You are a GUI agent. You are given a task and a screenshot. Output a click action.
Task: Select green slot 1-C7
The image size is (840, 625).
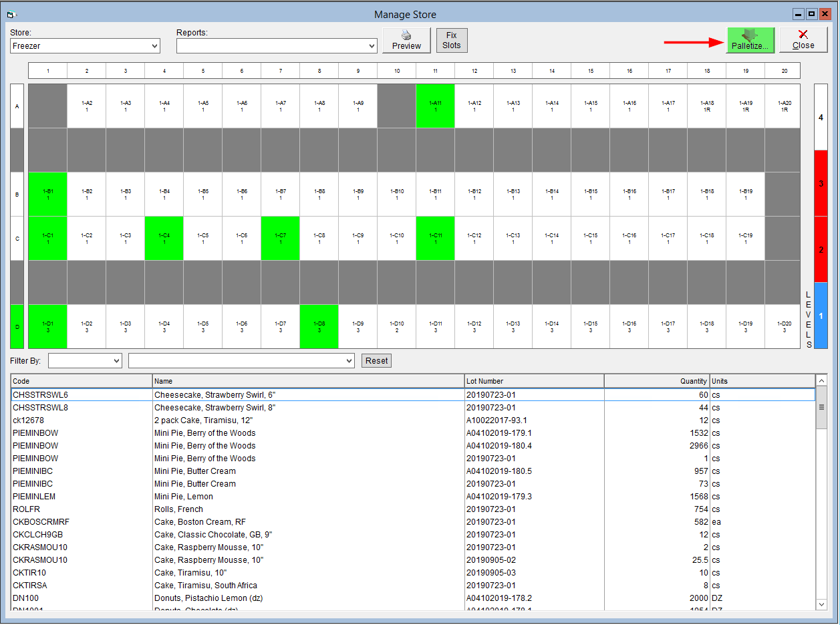tap(280, 238)
